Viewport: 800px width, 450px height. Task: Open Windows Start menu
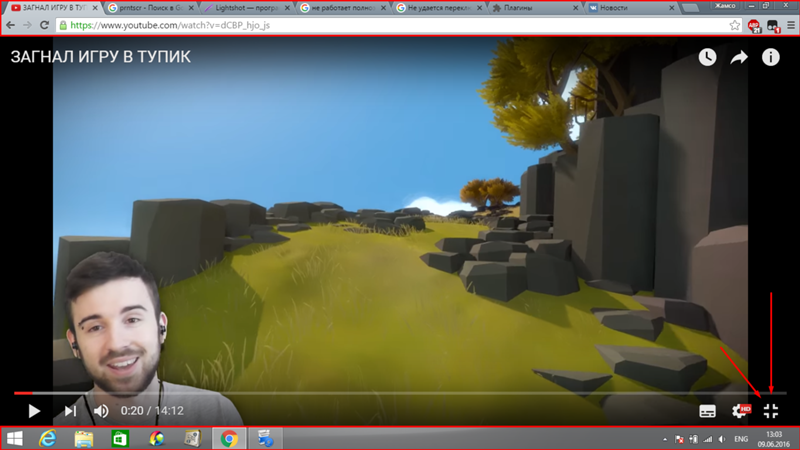(x=14, y=438)
